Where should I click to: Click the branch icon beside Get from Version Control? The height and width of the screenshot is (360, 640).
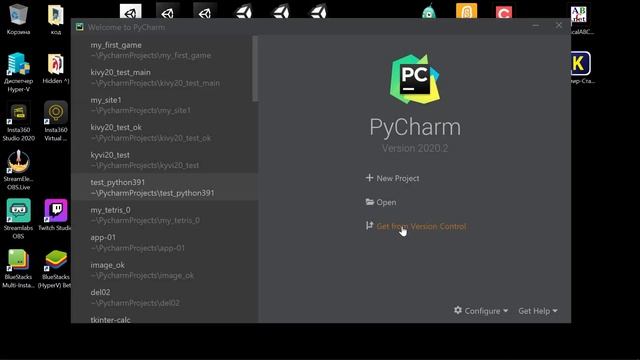(x=369, y=226)
